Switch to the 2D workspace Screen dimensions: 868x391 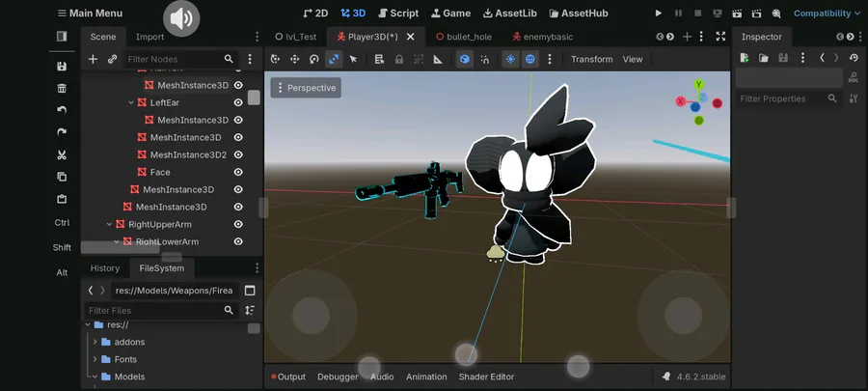click(x=315, y=14)
